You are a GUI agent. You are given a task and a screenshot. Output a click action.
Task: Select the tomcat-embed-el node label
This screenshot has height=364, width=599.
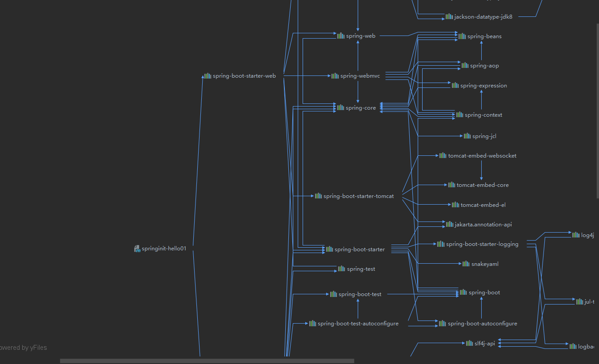tap(483, 205)
